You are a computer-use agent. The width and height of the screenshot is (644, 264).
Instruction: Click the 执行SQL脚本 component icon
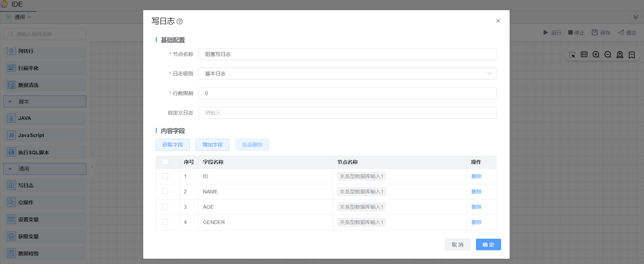tap(11, 152)
